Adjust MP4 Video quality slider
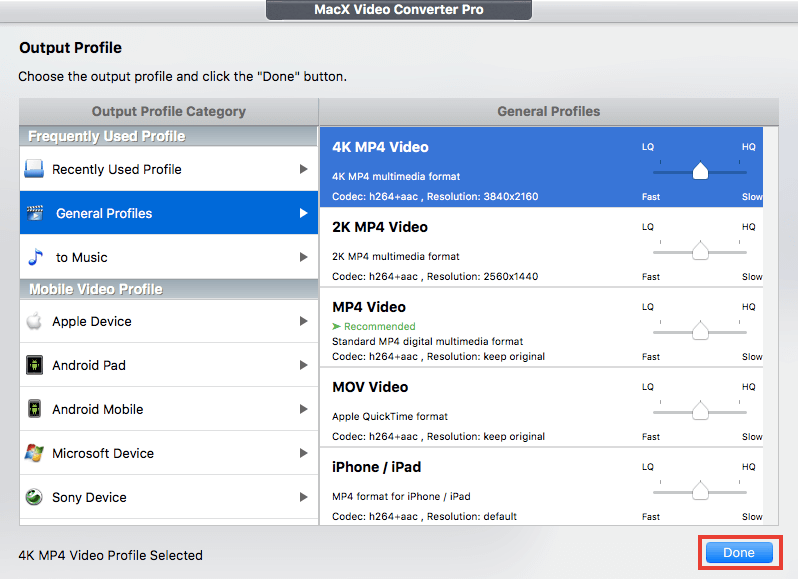Viewport: 798px width, 579px height. click(700, 331)
